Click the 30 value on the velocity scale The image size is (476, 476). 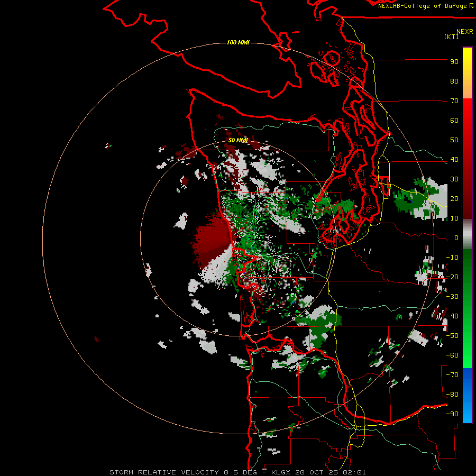454,179
